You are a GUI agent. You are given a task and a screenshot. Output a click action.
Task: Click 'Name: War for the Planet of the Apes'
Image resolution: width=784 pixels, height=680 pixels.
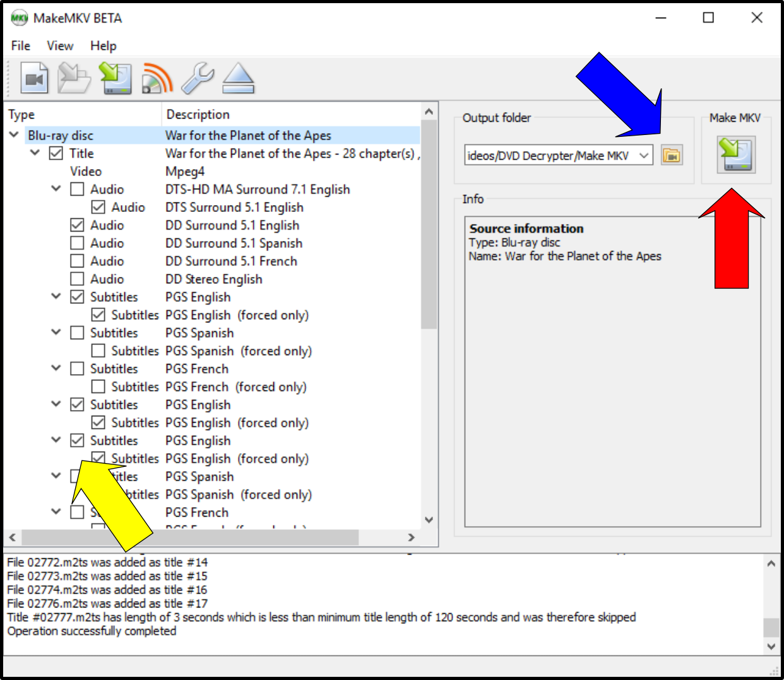tap(565, 256)
